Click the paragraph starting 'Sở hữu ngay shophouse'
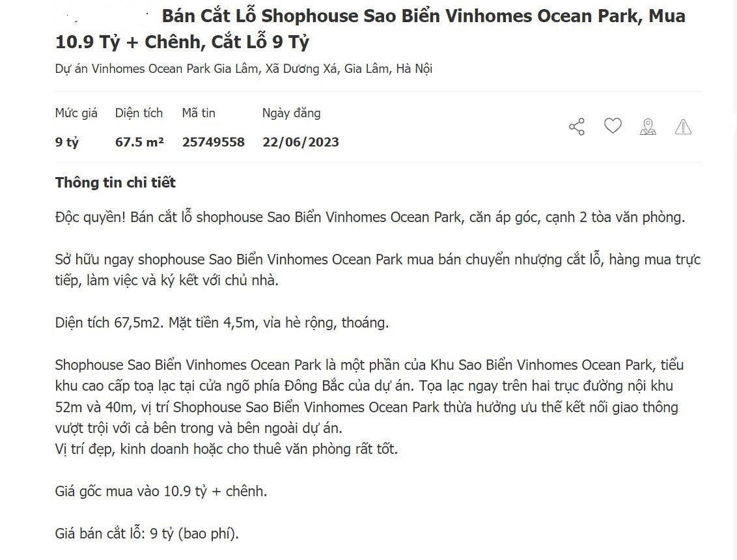 pos(378,270)
